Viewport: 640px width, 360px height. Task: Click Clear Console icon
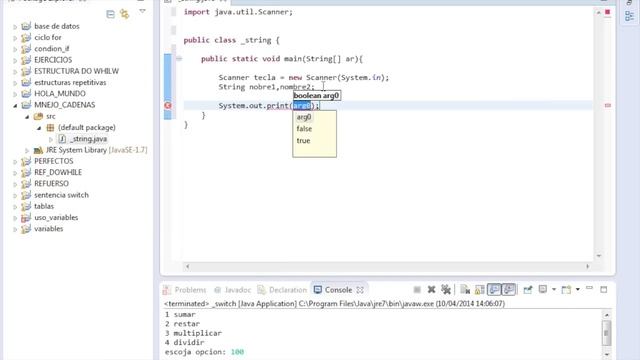point(465,290)
